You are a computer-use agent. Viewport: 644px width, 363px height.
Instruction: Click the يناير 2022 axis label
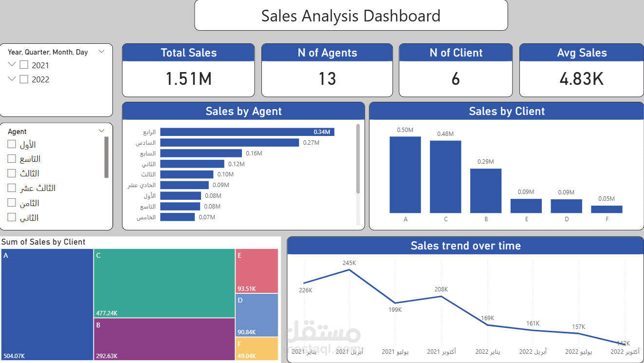coord(487,351)
